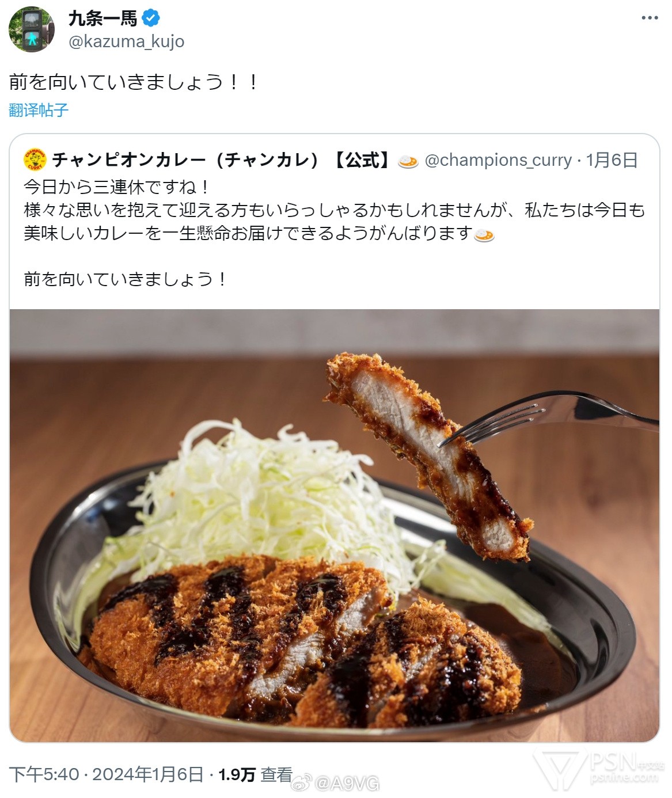
Task: Open the three-dot more options menu
Action: point(650,18)
